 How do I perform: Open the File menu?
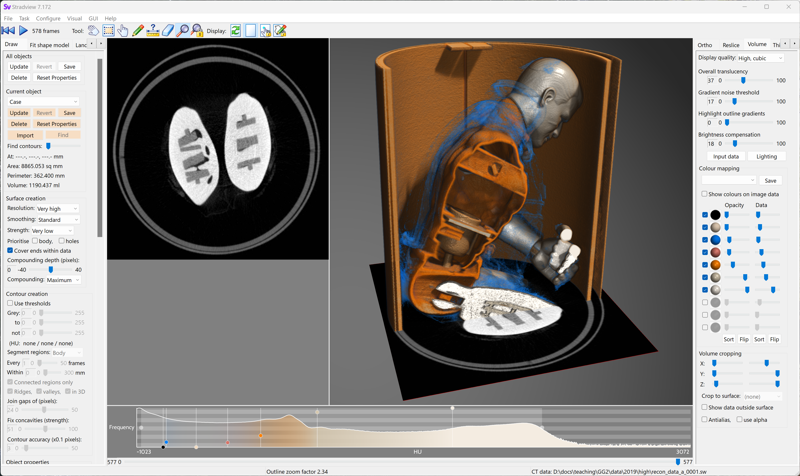coord(8,18)
